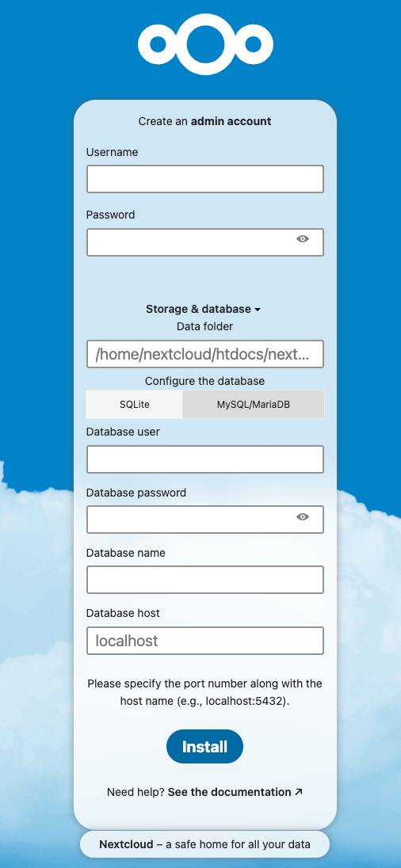Show admin password with eye icon
Image resolution: width=401 pixels, height=868 pixels.
point(303,238)
